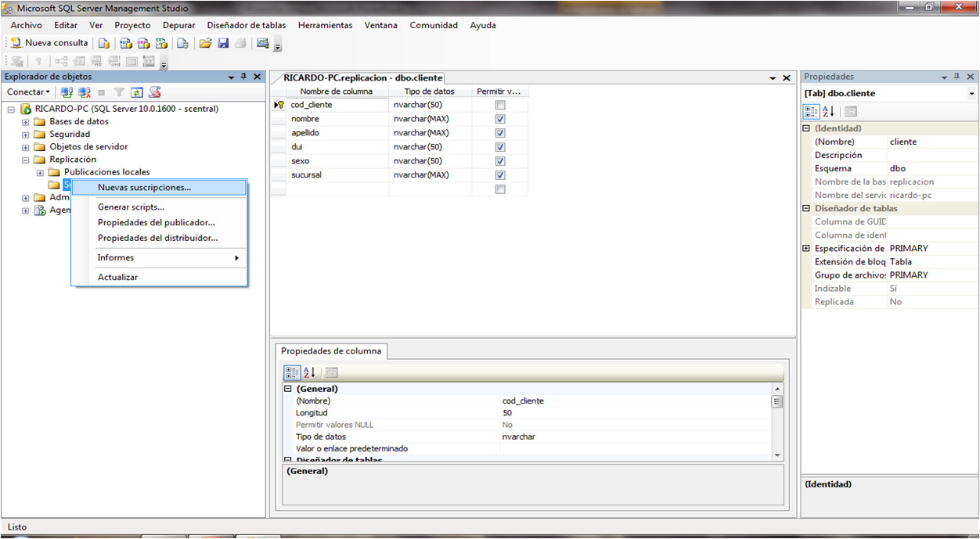Toggle allow nulls checkbox for nombre
This screenshot has height=539, width=980.
click(500, 119)
